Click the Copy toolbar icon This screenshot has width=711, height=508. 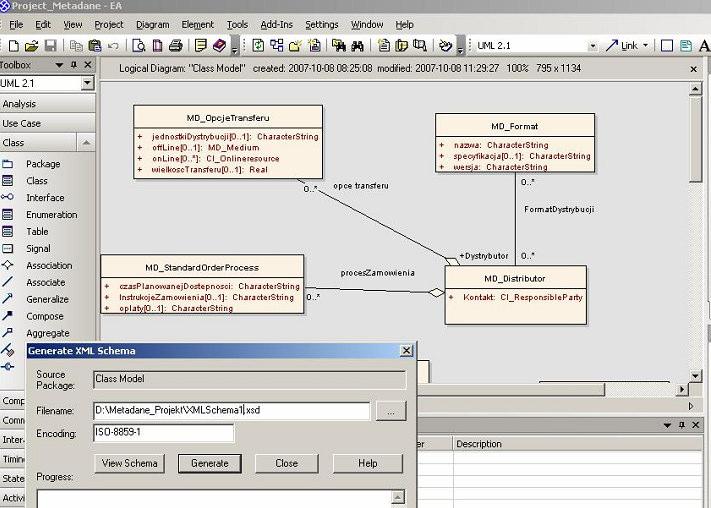[76, 45]
